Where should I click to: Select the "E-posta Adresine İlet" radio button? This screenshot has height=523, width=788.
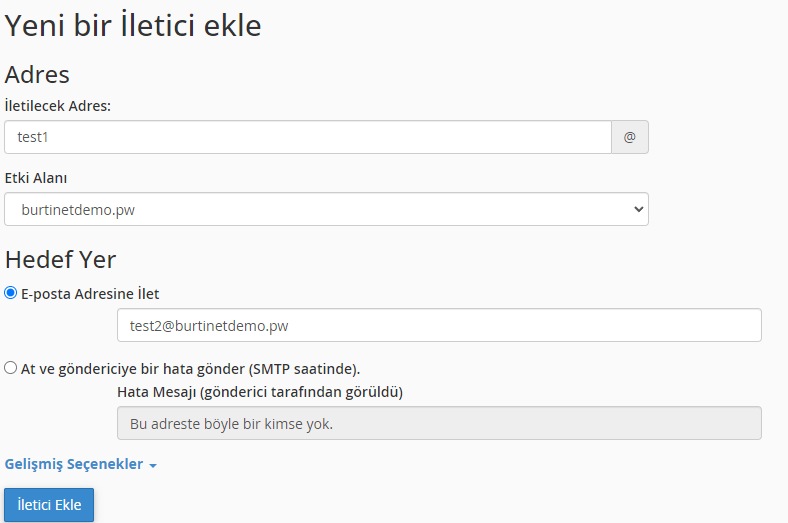11,293
